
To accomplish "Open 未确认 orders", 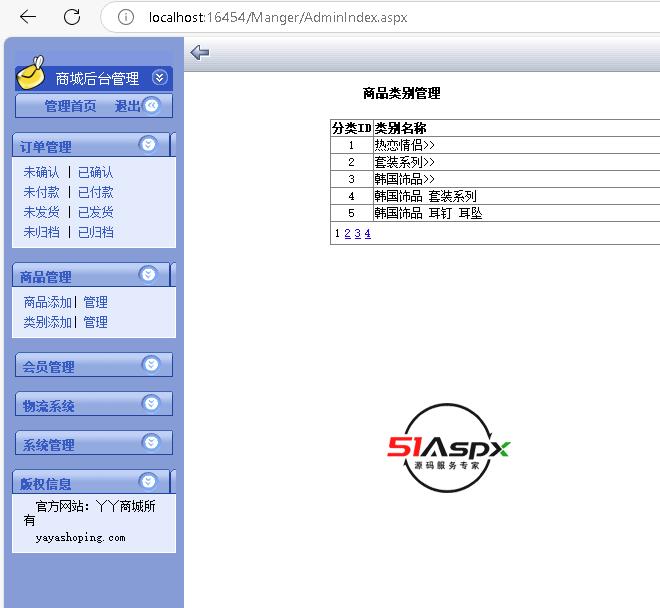I will tap(41, 172).
